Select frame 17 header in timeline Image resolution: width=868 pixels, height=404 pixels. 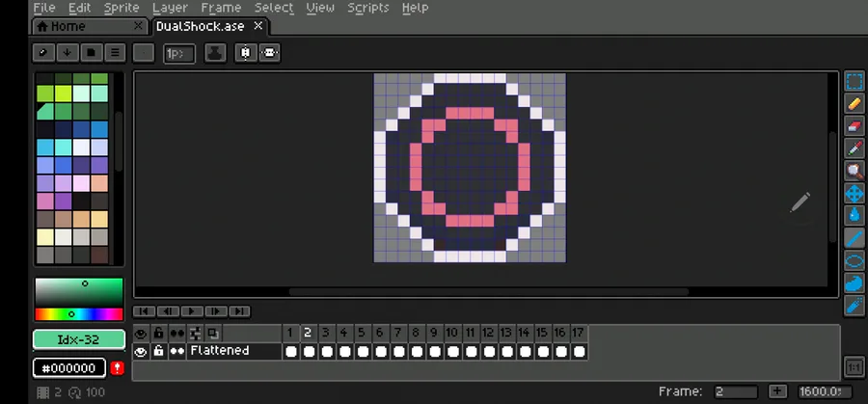tap(578, 334)
